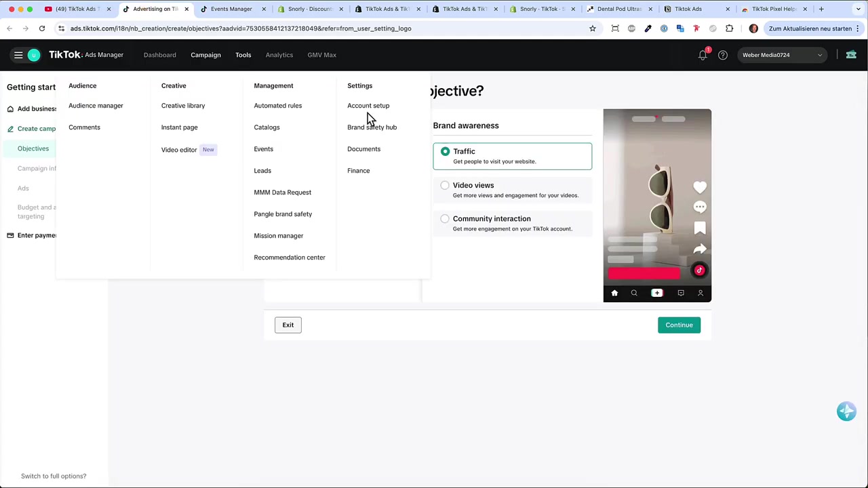Image resolution: width=868 pixels, height=488 pixels.
Task: Open the browser extensions puzzle icon
Action: click(x=729, y=28)
